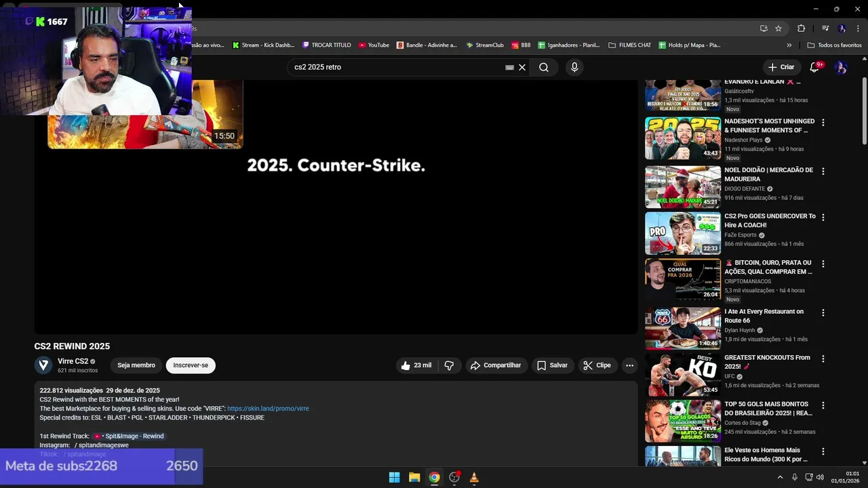
Task: Open Todos os favoritos folder
Action: point(834,45)
